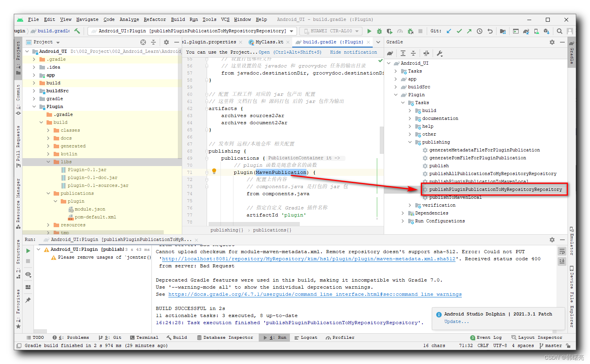The image size is (590, 364).
Task: Click the Hide notification link
Action: coord(353,52)
